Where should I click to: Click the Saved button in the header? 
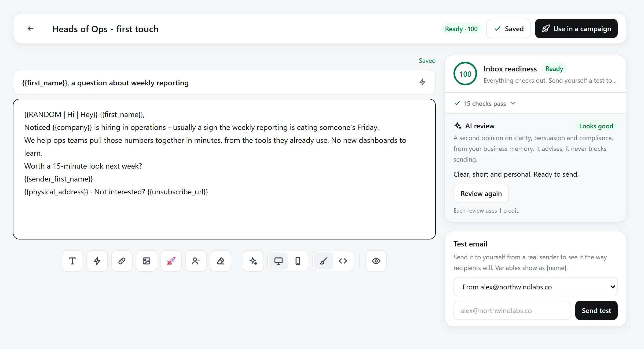point(508,28)
